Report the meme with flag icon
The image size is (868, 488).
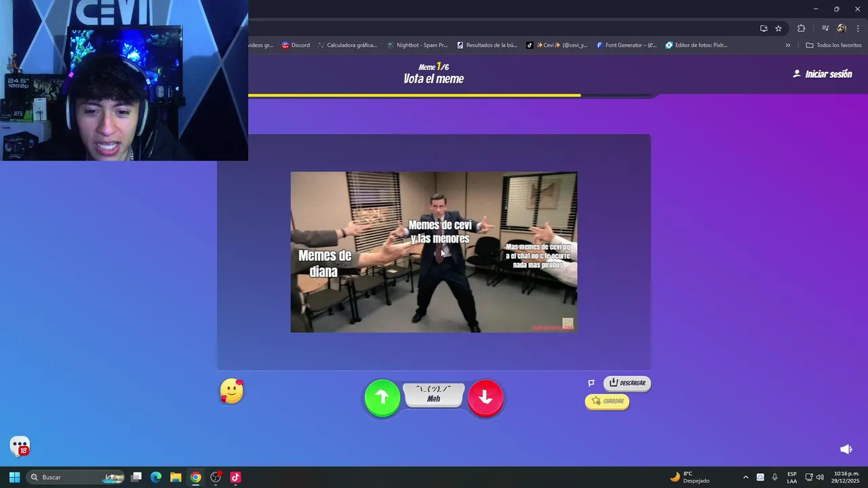coord(591,383)
